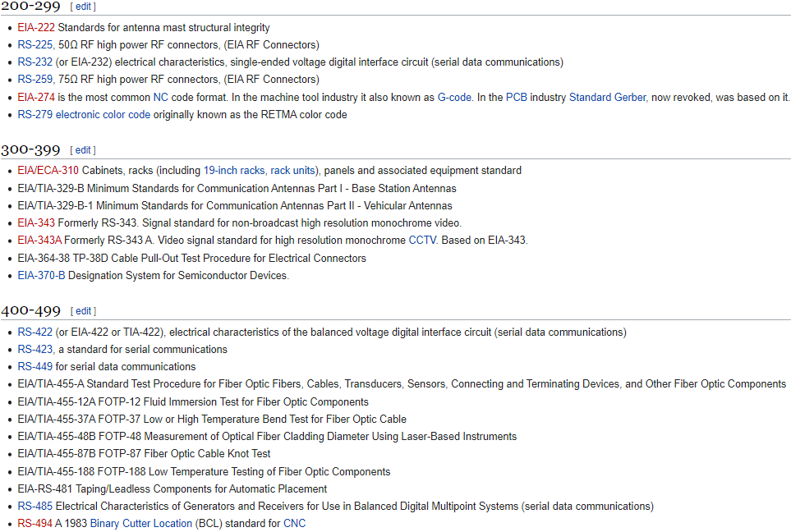The width and height of the screenshot is (791, 532).
Task: Open the RS-225 article link
Action: click(35, 44)
